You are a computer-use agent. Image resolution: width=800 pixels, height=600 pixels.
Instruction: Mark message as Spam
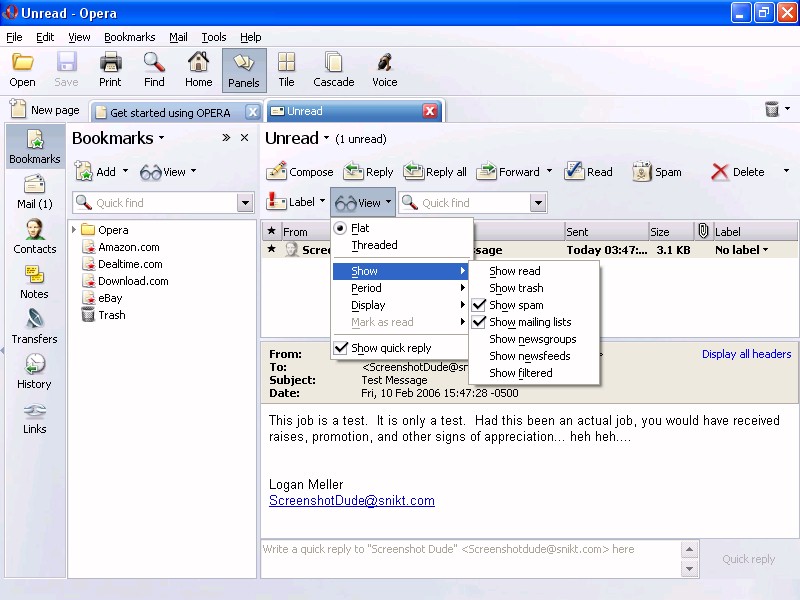tap(657, 172)
